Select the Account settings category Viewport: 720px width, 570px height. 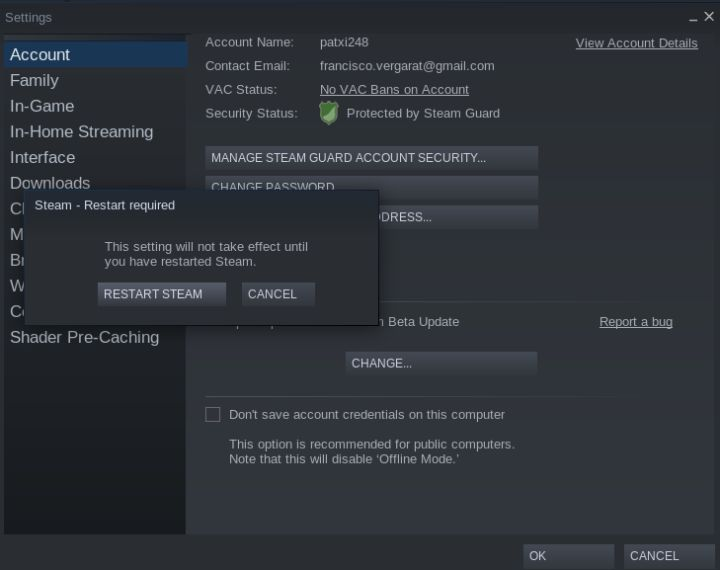pyautogui.click(x=96, y=55)
